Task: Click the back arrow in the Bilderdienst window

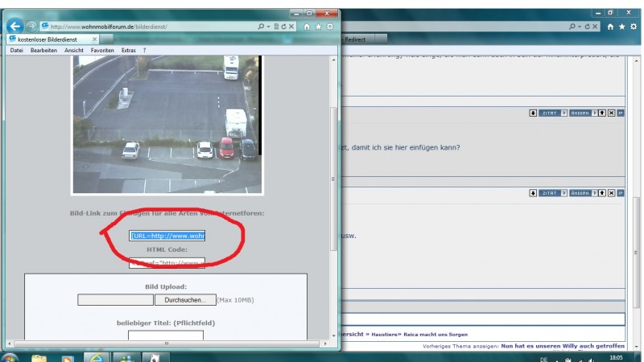Action: [14, 26]
